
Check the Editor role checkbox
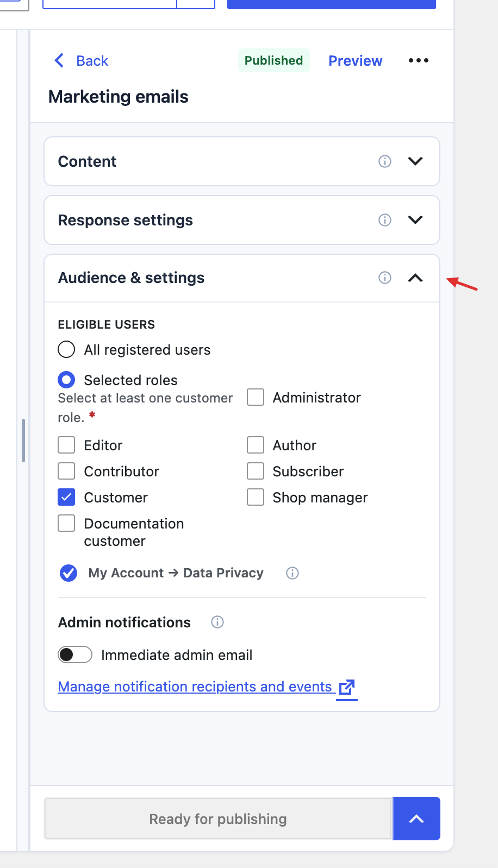pos(66,445)
